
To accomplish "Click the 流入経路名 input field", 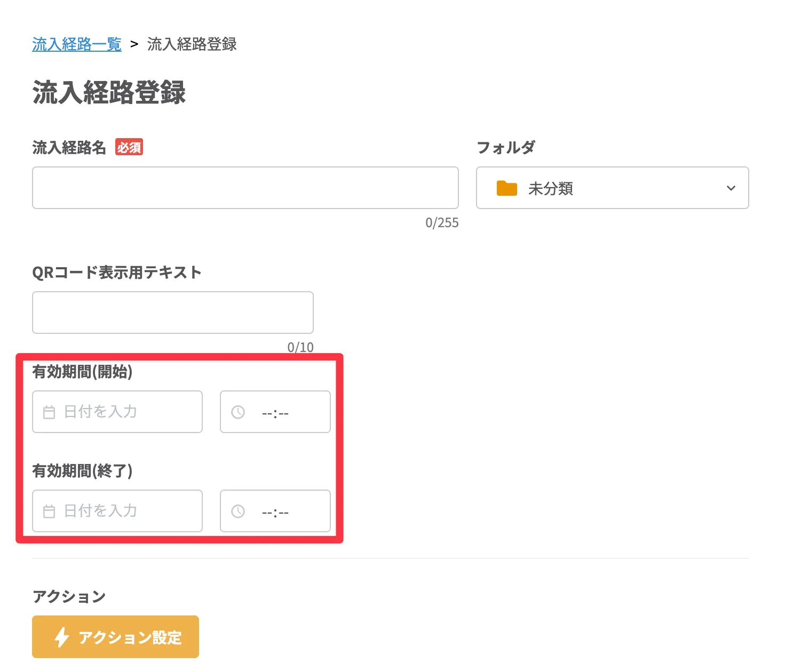I will [x=245, y=187].
